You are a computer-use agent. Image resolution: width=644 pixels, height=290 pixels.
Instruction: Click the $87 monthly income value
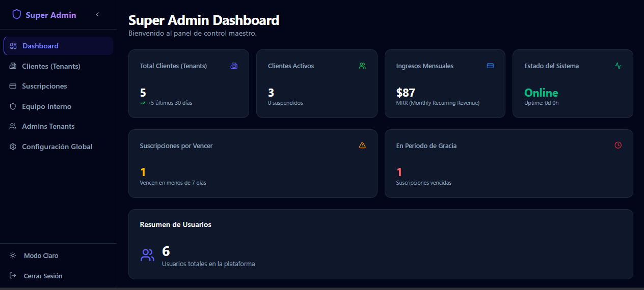pyautogui.click(x=406, y=93)
